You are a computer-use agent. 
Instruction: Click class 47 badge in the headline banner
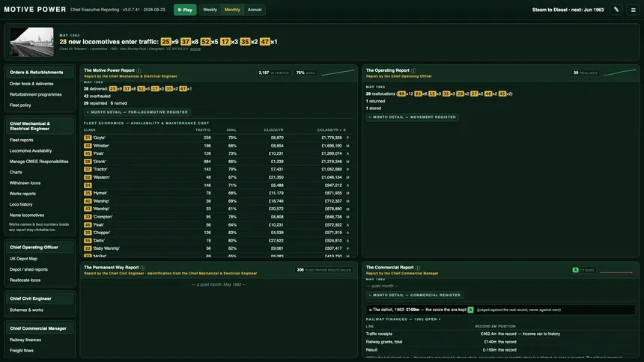point(264,41)
